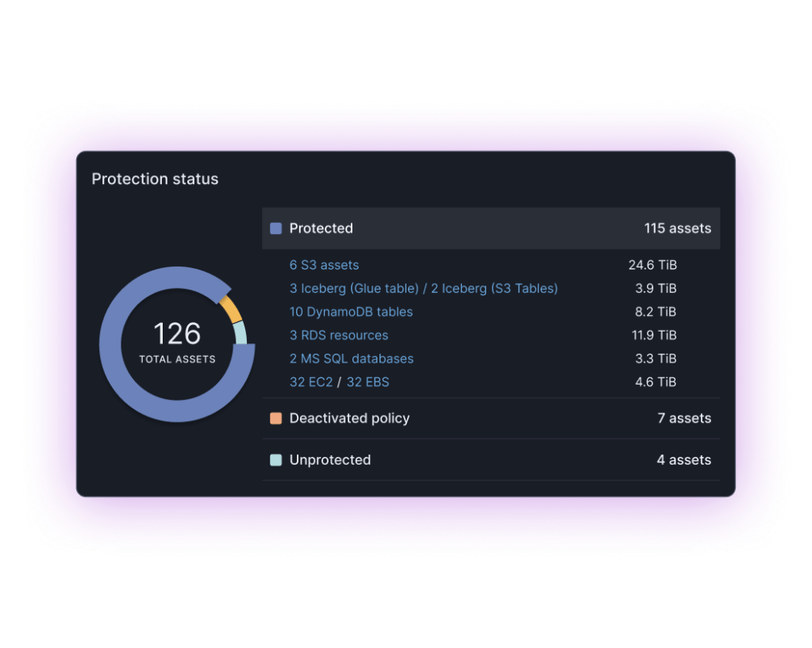
Task: Expand the Deactivated policy row
Action: tap(491, 418)
